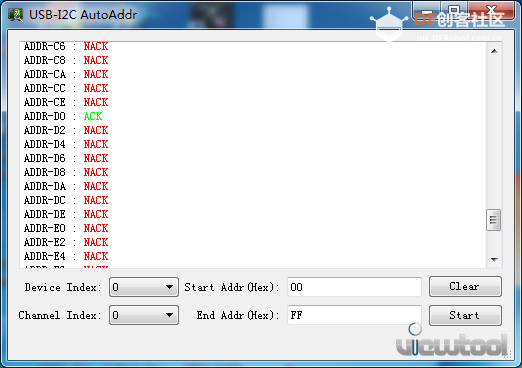The height and width of the screenshot is (368, 522).
Task: Select the ADDR-CA NACK line
Action: coord(66,74)
